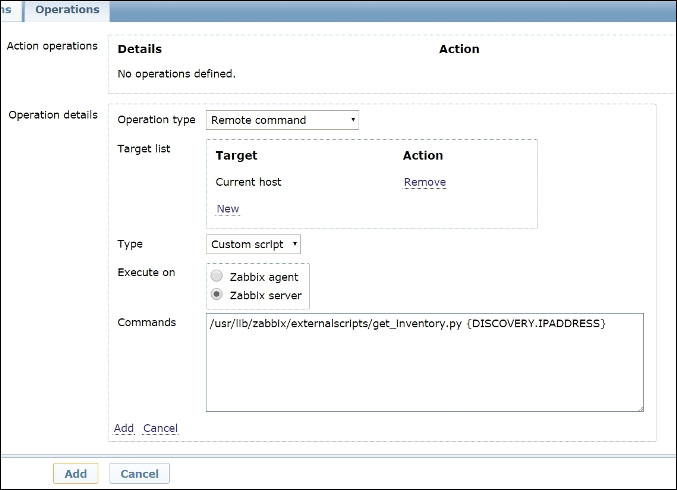Click the 'No operations defined.' message
Viewport: 677px width, 490px height.
coord(176,74)
